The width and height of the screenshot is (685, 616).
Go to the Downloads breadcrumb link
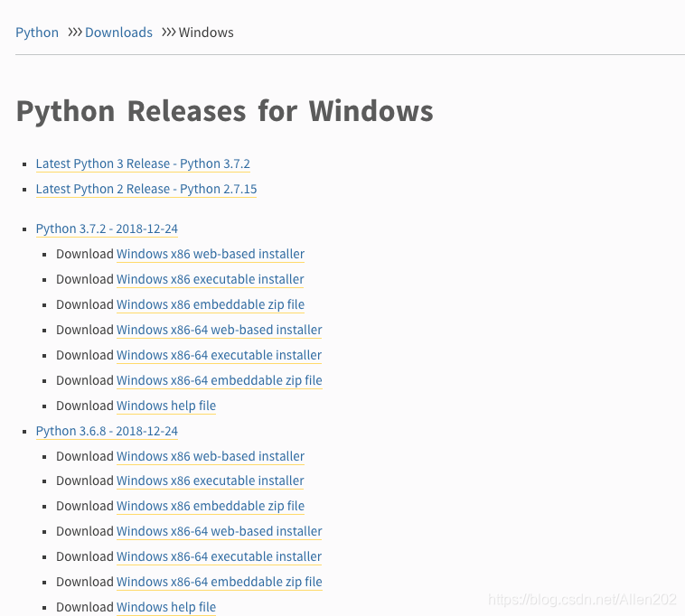pyautogui.click(x=118, y=33)
